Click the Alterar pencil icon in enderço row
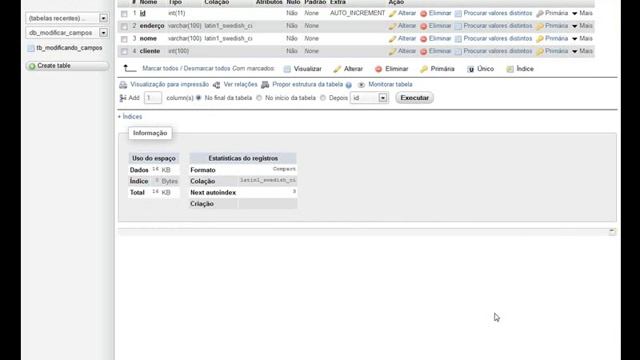Image resolution: width=640 pixels, height=360 pixels. pos(393,27)
